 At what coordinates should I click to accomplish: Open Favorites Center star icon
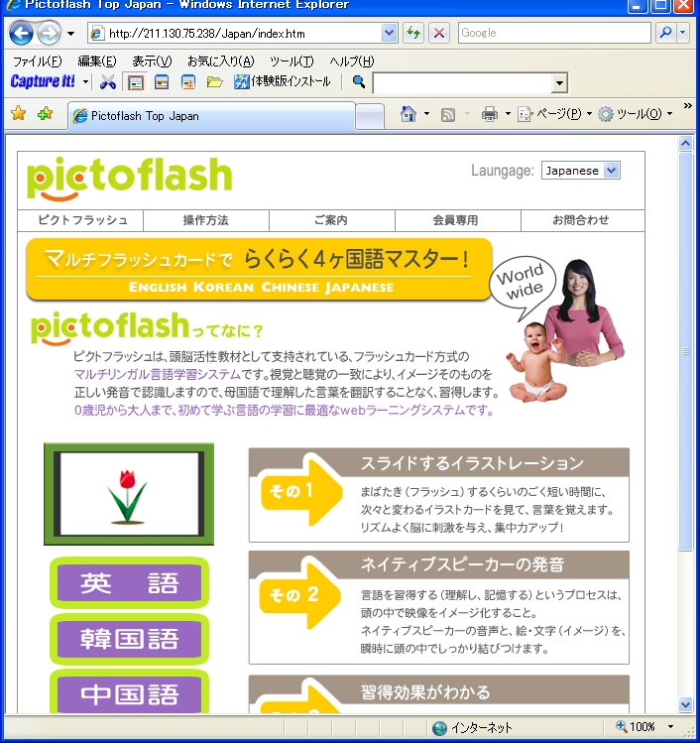coord(19,114)
